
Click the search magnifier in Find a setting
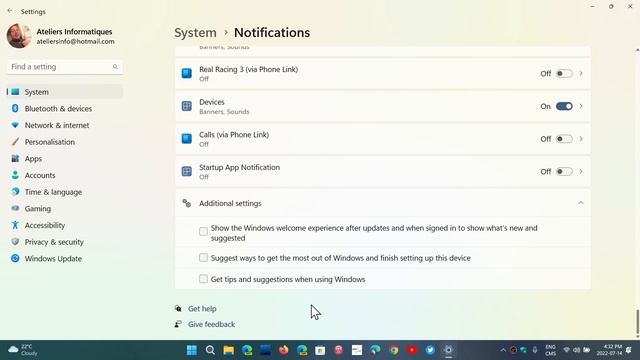(115, 67)
